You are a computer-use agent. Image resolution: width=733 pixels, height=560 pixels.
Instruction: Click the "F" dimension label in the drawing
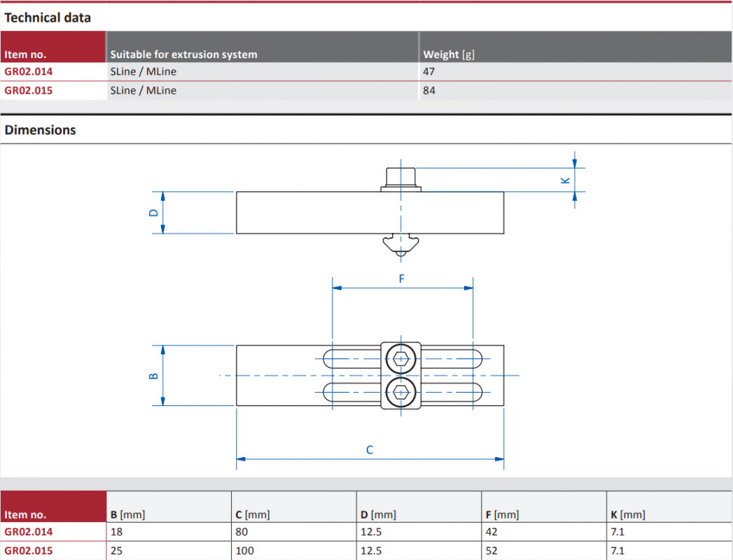click(402, 279)
